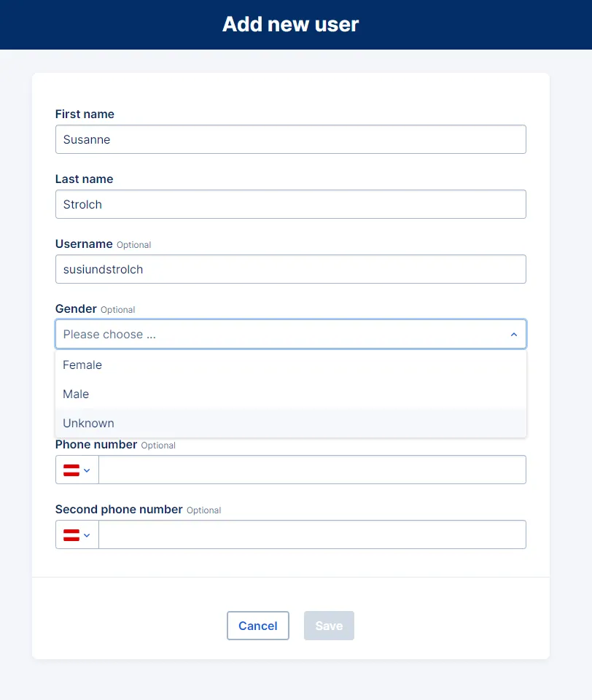
Task: Click the Last name input containing Strolch
Action: (x=291, y=204)
